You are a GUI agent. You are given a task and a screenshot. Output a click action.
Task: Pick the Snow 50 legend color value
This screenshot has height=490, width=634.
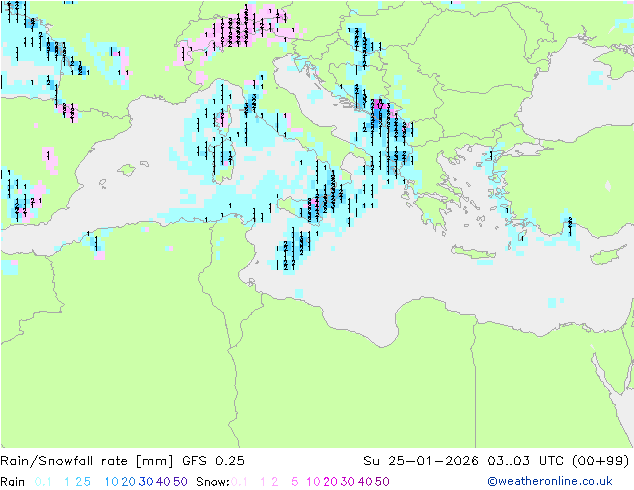click(x=383, y=482)
